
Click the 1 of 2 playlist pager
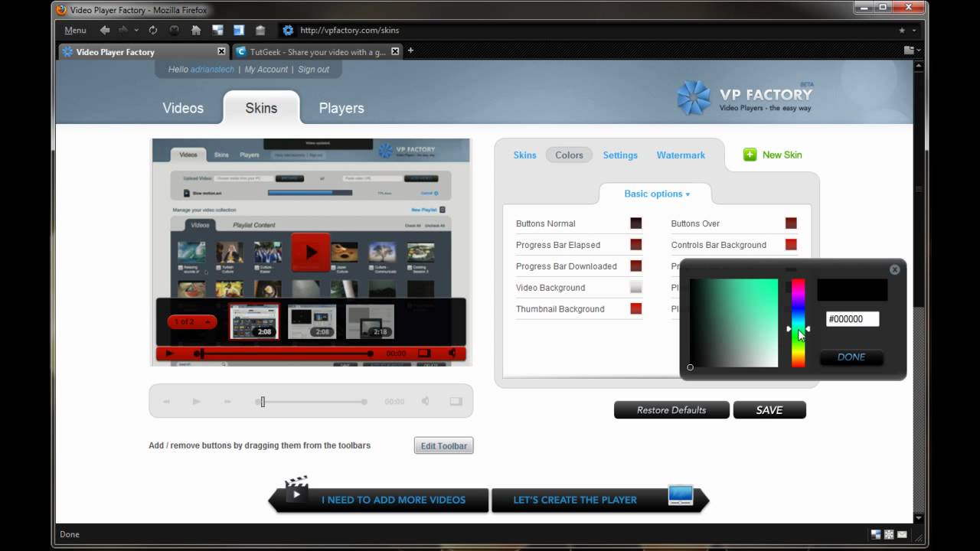[192, 321]
